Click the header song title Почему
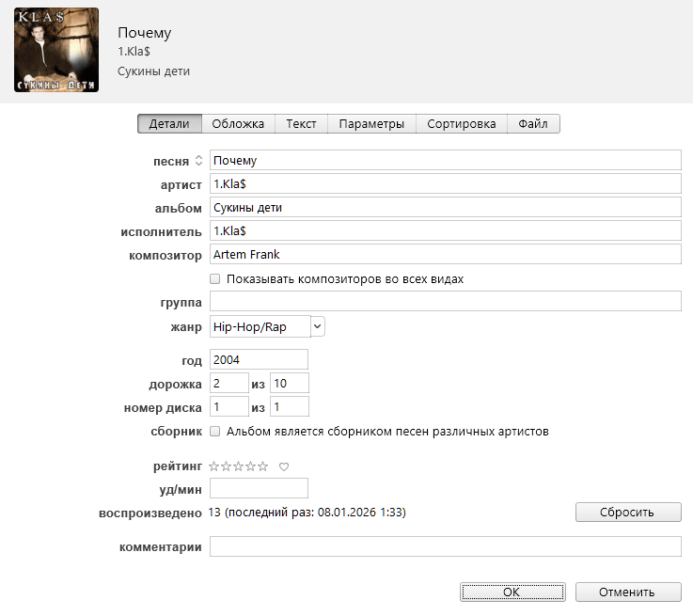This screenshot has width=693, height=616. [145, 33]
